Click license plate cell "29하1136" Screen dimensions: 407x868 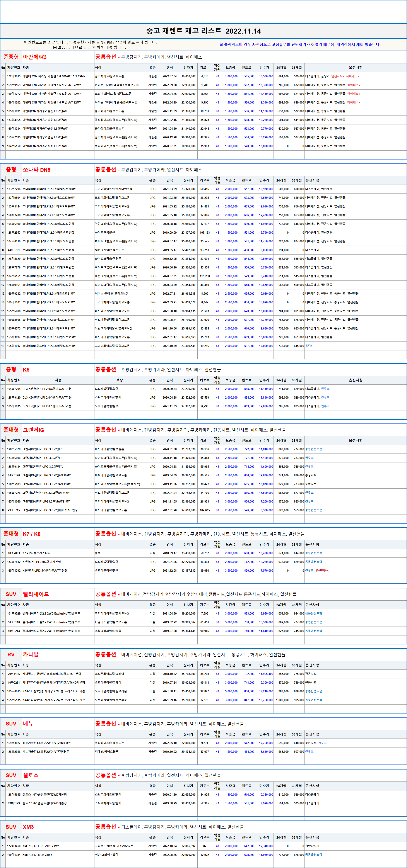point(14,674)
